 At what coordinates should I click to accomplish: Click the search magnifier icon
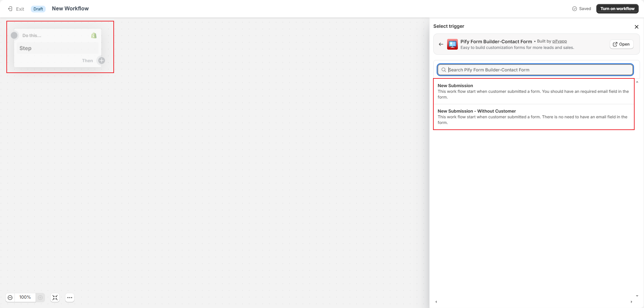(x=444, y=70)
